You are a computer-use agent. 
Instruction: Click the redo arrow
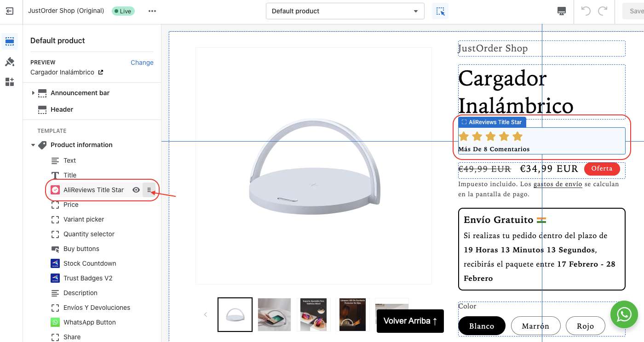[603, 11]
